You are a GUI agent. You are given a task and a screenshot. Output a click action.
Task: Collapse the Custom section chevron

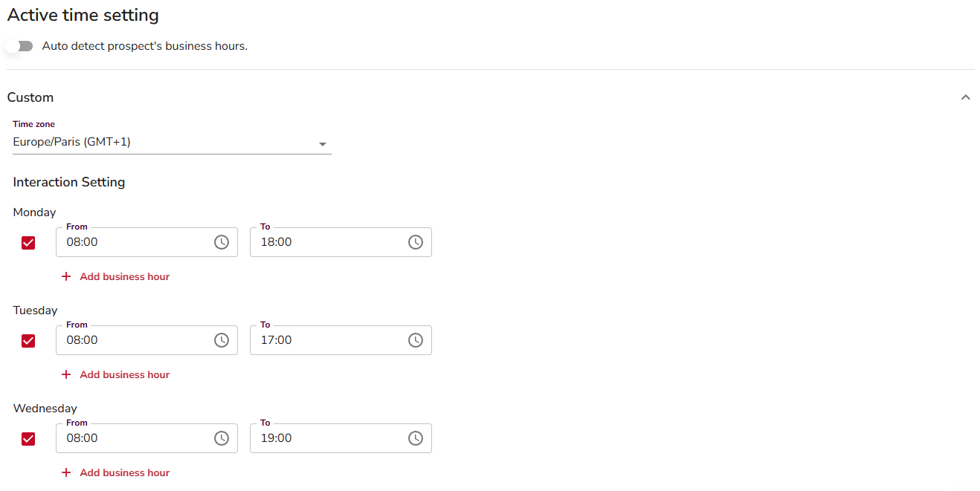coord(965,97)
